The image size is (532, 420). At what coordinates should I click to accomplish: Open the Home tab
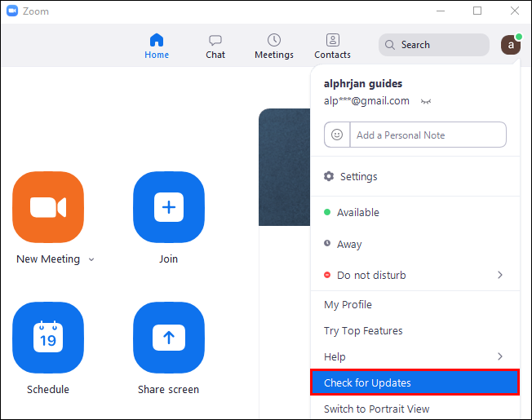[x=157, y=46]
